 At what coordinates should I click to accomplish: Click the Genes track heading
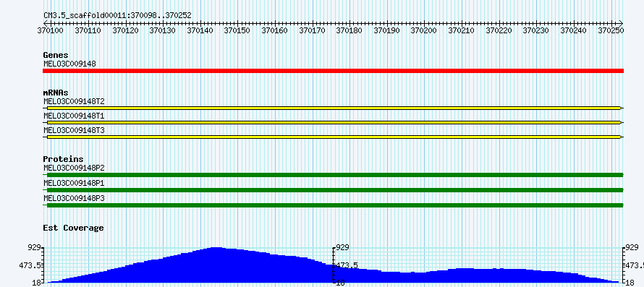tap(56, 55)
